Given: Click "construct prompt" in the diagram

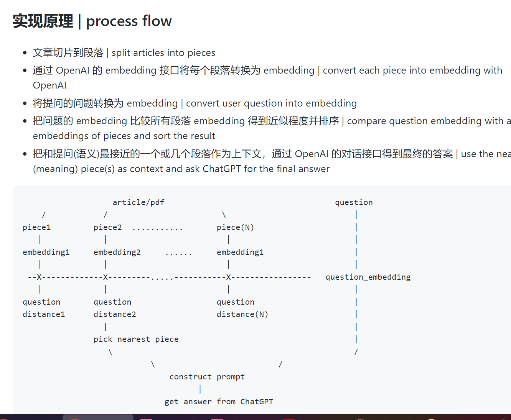Looking at the screenshot, I should 207,377.
